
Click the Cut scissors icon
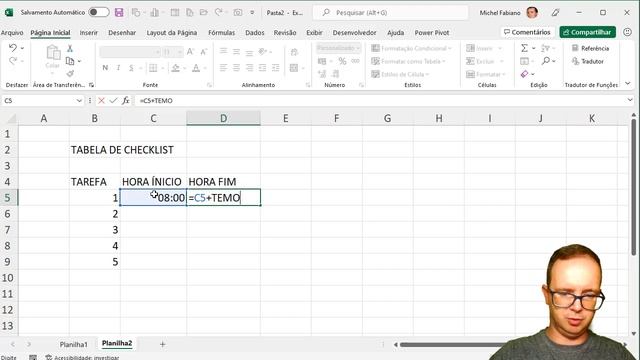[70, 49]
